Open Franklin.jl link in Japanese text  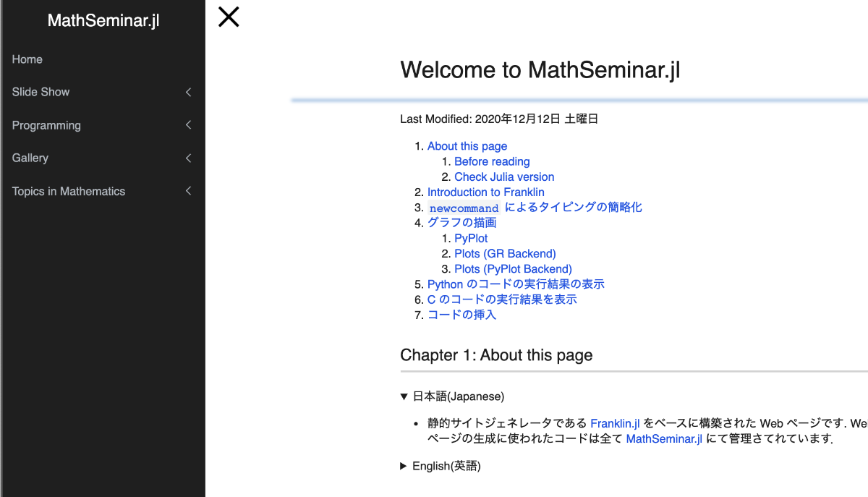click(x=616, y=423)
